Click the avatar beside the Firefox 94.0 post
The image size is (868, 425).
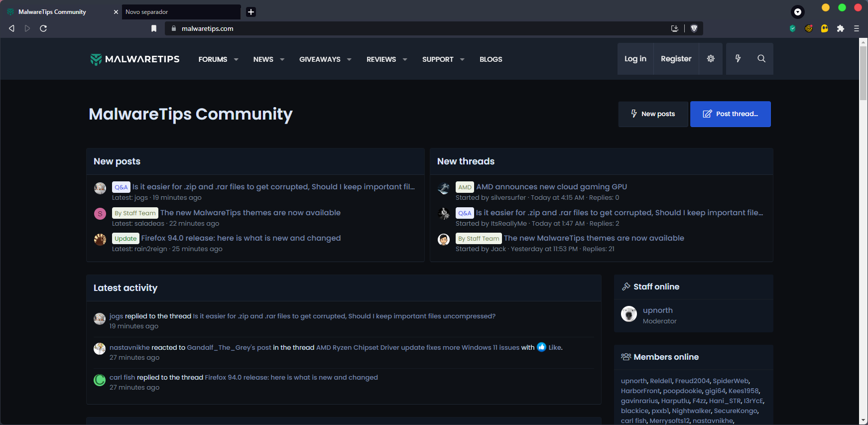click(x=100, y=240)
